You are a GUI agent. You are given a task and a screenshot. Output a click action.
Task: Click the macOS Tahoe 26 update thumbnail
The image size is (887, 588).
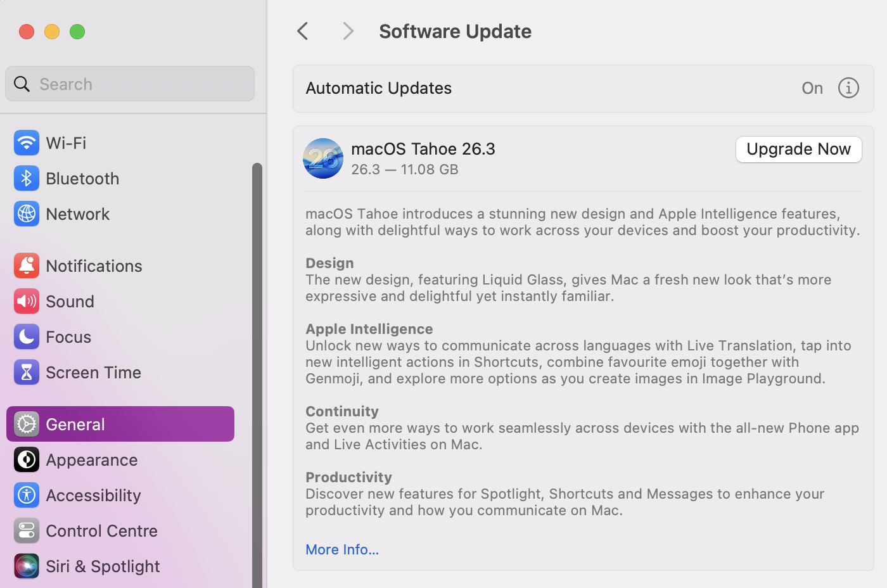click(x=322, y=158)
